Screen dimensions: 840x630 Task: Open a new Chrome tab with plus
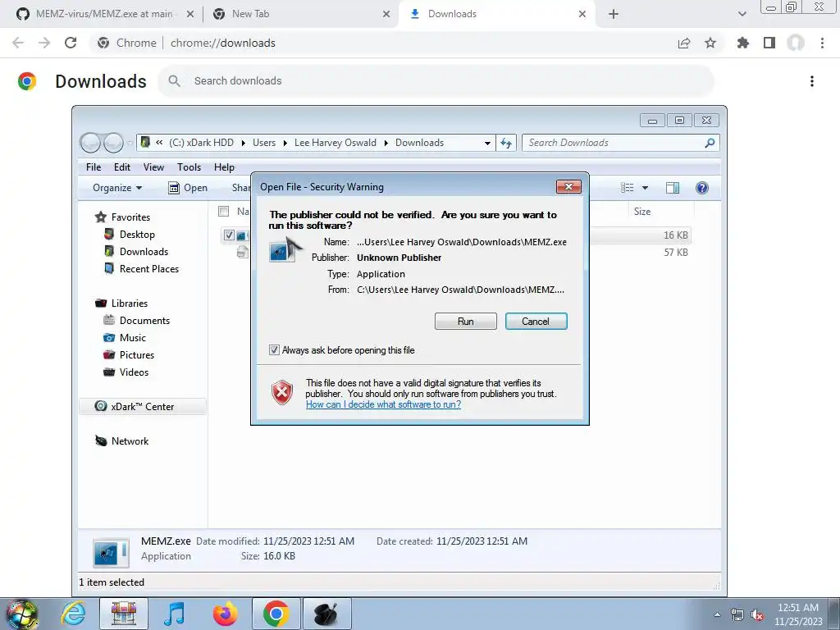614,14
